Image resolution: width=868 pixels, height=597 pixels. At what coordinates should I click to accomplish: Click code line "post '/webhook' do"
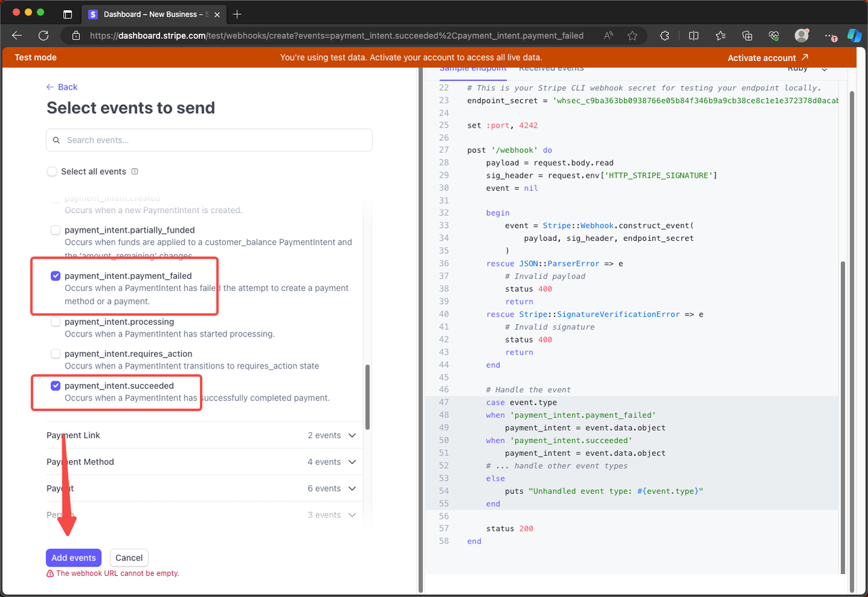coord(509,150)
